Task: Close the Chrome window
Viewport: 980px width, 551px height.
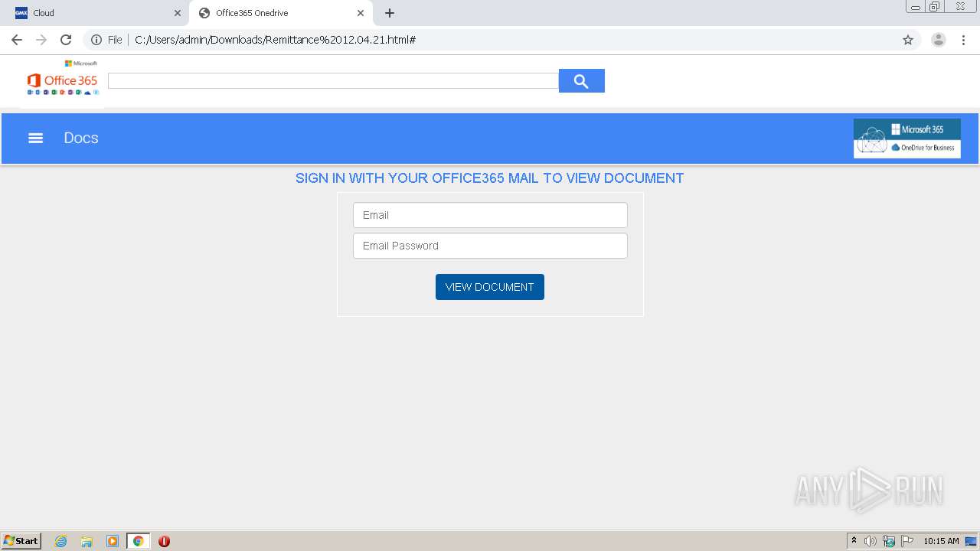Action: coord(960,7)
